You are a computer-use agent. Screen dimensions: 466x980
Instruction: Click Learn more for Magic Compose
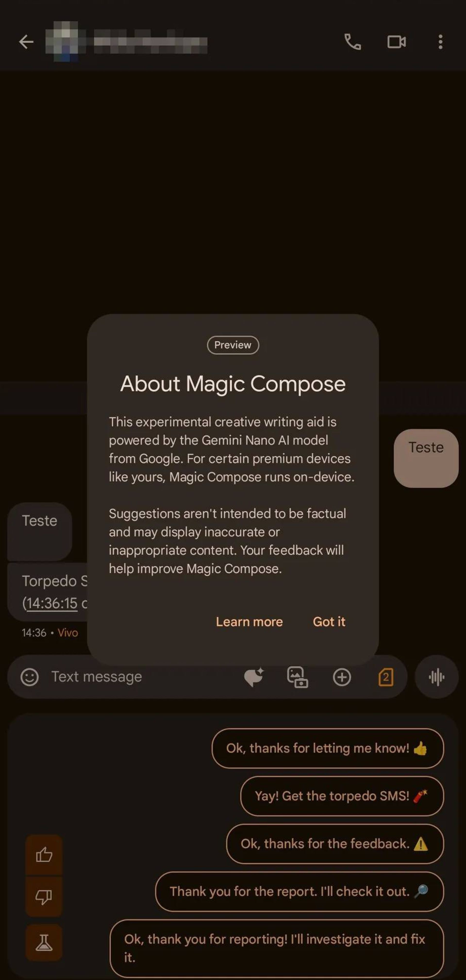[x=249, y=621]
